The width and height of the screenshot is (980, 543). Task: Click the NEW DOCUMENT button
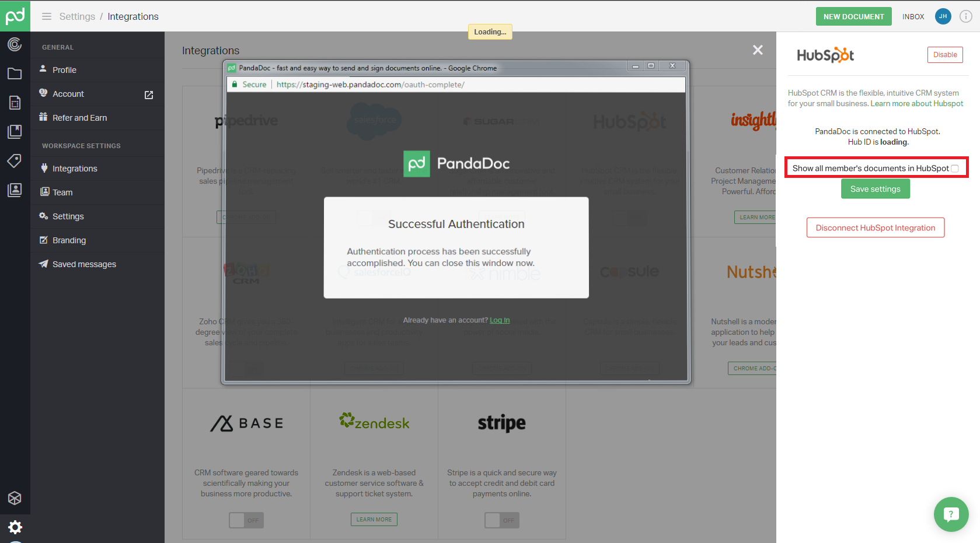(853, 16)
